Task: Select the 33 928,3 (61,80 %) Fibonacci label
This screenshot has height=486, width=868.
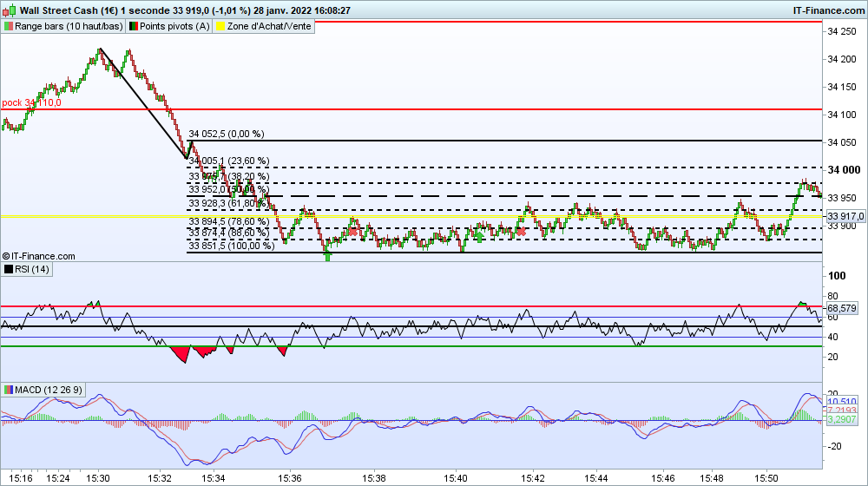Action: 229,204
